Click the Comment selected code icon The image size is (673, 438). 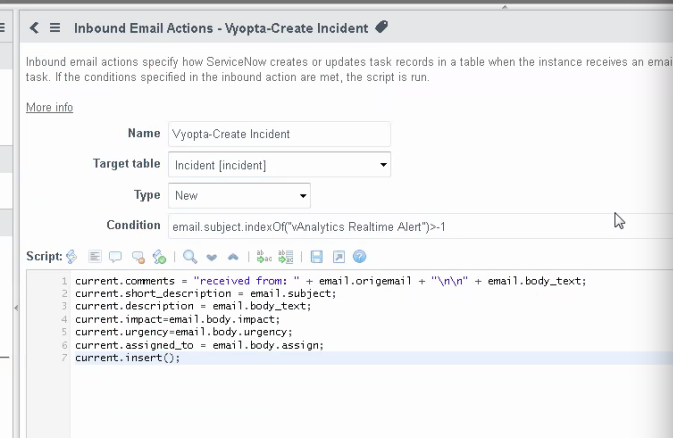(x=115, y=257)
